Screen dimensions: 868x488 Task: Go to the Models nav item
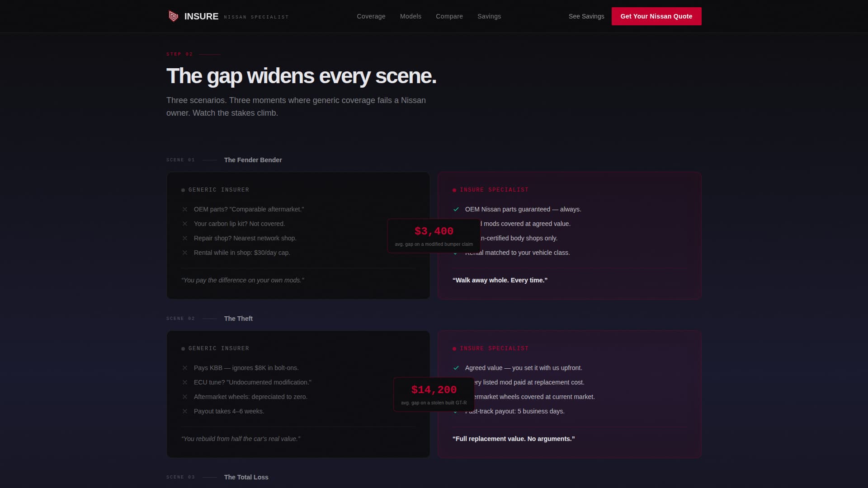(x=410, y=16)
